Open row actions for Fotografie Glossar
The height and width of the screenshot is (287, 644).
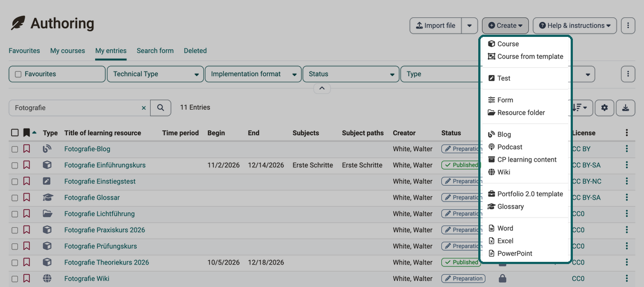click(x=627, y=197)
